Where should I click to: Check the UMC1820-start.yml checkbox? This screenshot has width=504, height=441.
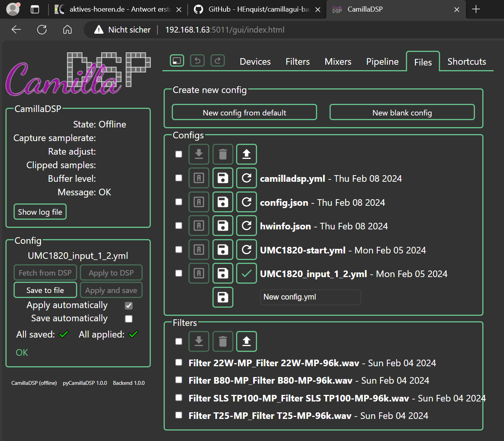(x=179, y=250)
